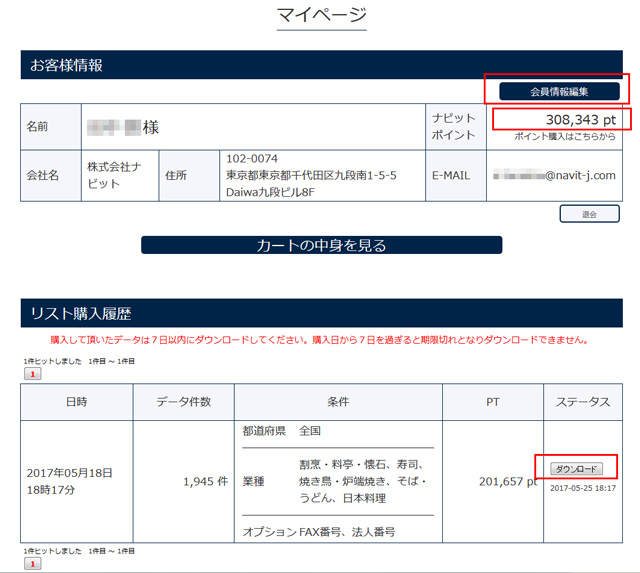Viewport: 640px width, 573px height.
Task: Click the 業種 label in conditions
Action: click(x=253, y=482)
